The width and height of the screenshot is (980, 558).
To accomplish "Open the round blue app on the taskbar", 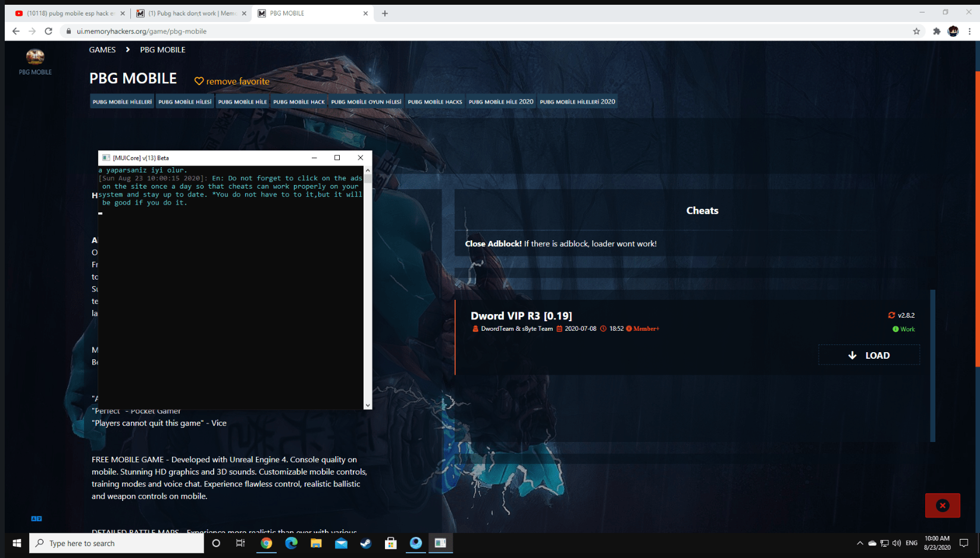I will (416, 543).
